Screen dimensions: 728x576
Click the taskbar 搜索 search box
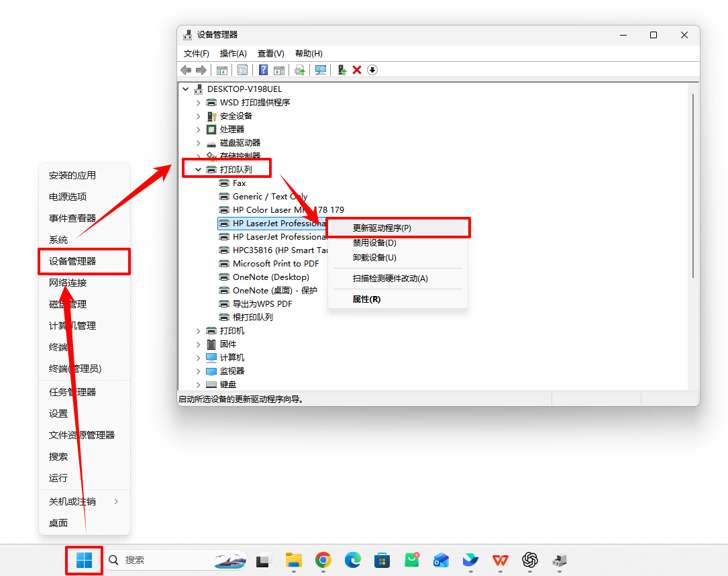pyautogui.click(x=176, y=560)
